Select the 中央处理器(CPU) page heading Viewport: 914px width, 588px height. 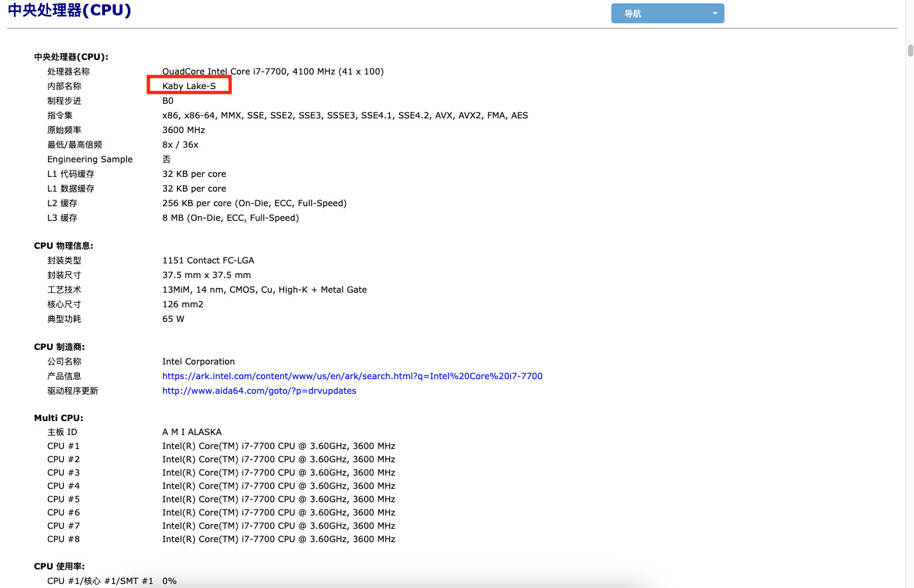click(69, 11)
